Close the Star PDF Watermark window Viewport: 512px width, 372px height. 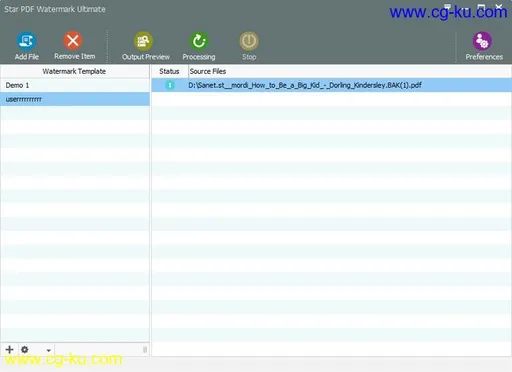pyautogui.click(x=499, y=7)
